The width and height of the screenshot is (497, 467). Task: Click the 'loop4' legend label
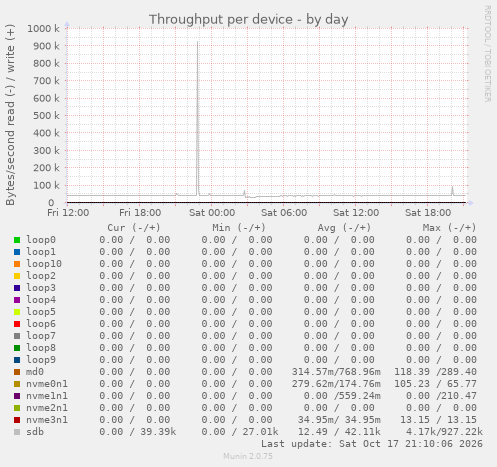tap(41, 300)
